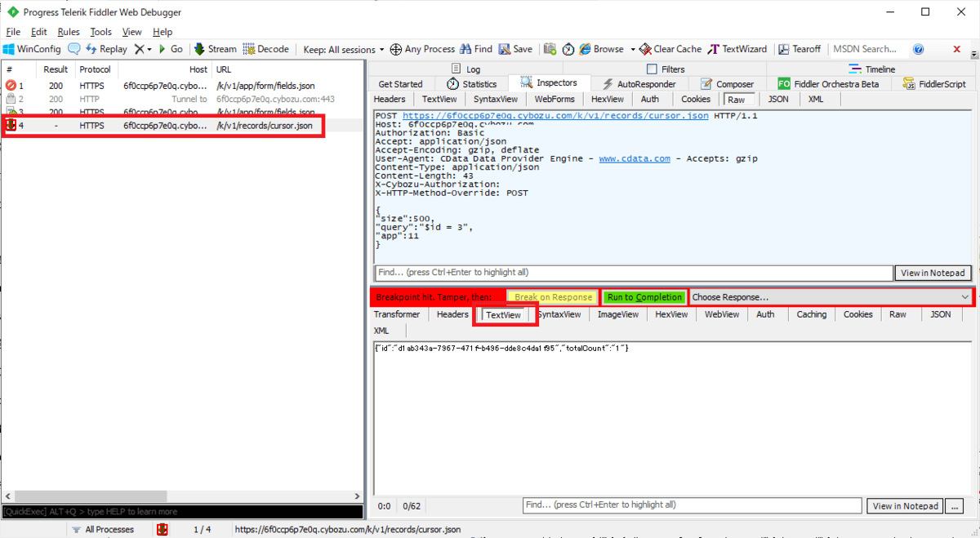Open the Get Started tab
980x538 pixels.
[x=400, y=84]
